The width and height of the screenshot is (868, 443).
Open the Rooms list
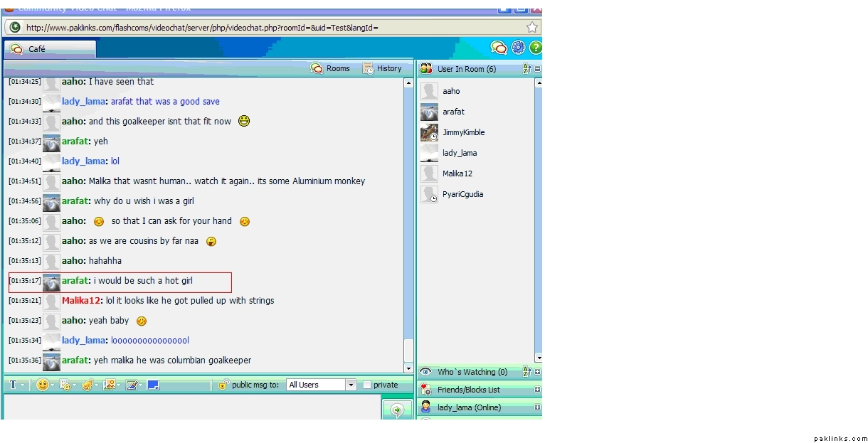coord(331,68)
